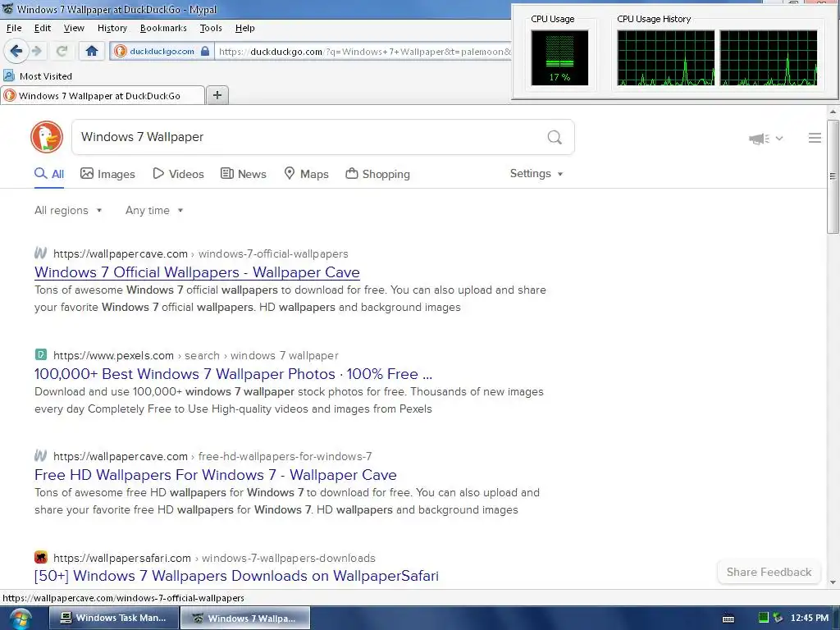This screenshot has height=630, width=840.
Task: Click the scrollbar down arrow
Action: [x=833, y=582]
